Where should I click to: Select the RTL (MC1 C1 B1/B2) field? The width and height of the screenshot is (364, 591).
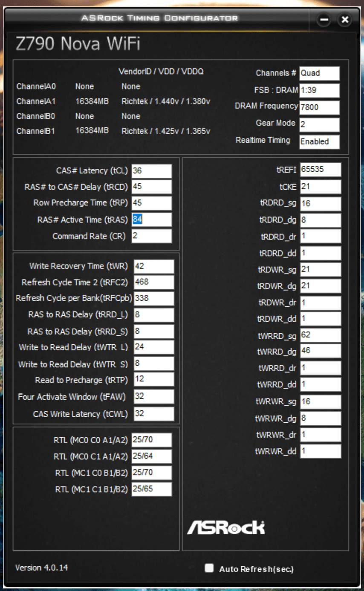pos(151,489)
